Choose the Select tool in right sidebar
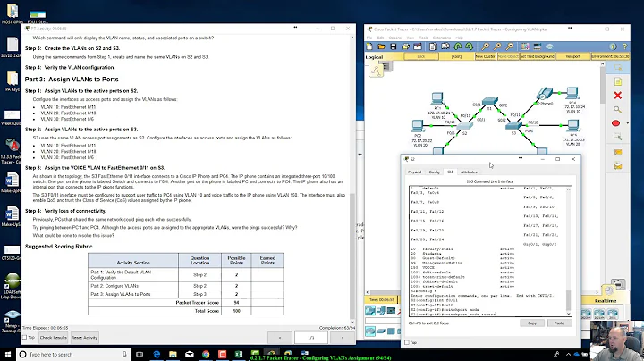Viewport: 644px width, 361px height. (618, 68)
